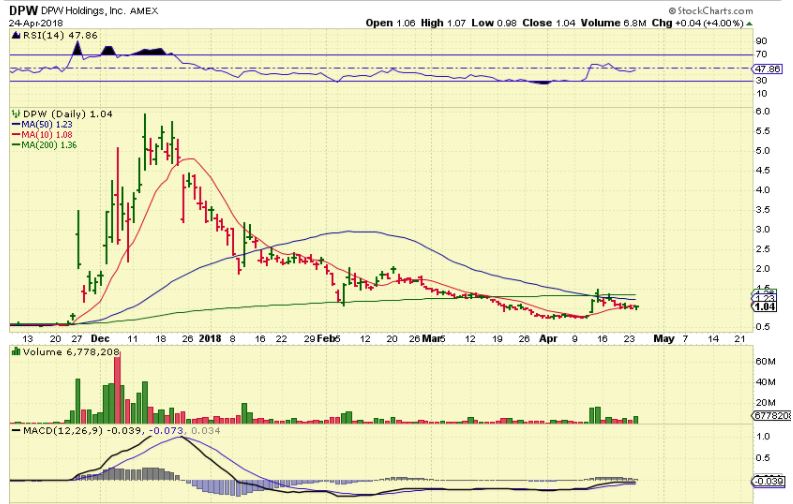Click the volume icon beside the Volume label

[16, 352]
